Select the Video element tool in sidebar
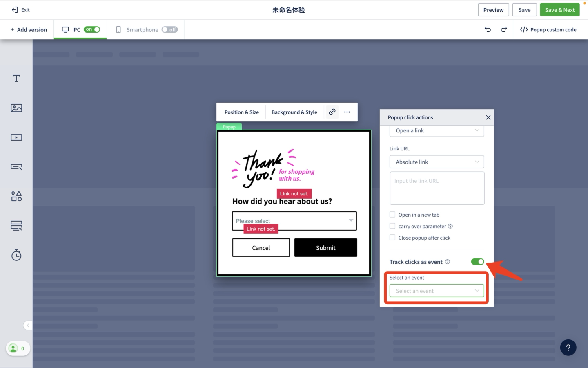588x368 pixels. (16, 137)
